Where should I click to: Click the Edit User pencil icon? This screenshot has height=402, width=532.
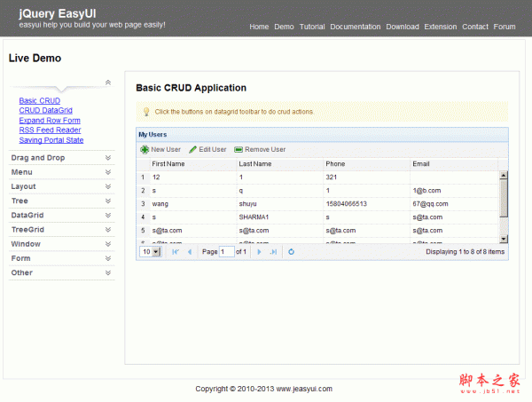[x=192, y=149]
